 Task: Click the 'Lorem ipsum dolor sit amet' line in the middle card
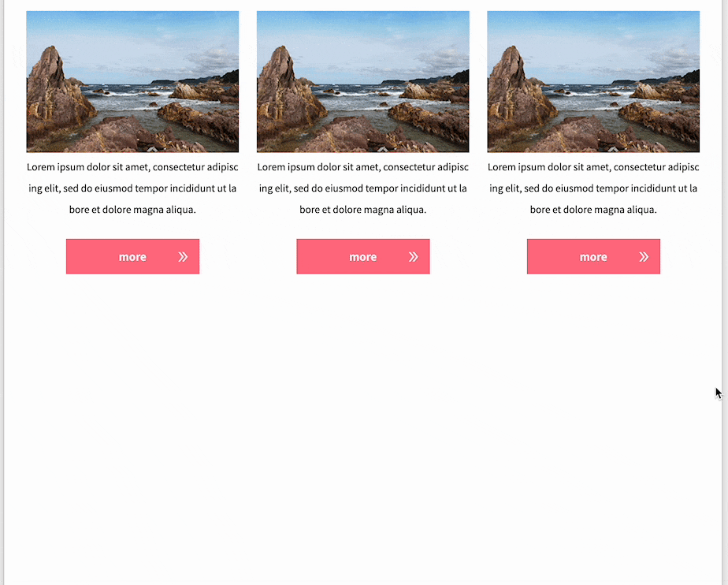[x=363, y=167]
